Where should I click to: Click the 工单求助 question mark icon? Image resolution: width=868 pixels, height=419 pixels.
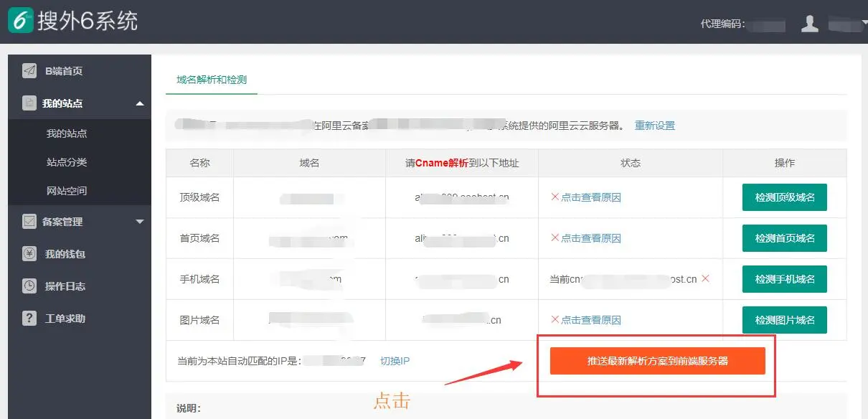pyautogui.click(x=29, y=318)
